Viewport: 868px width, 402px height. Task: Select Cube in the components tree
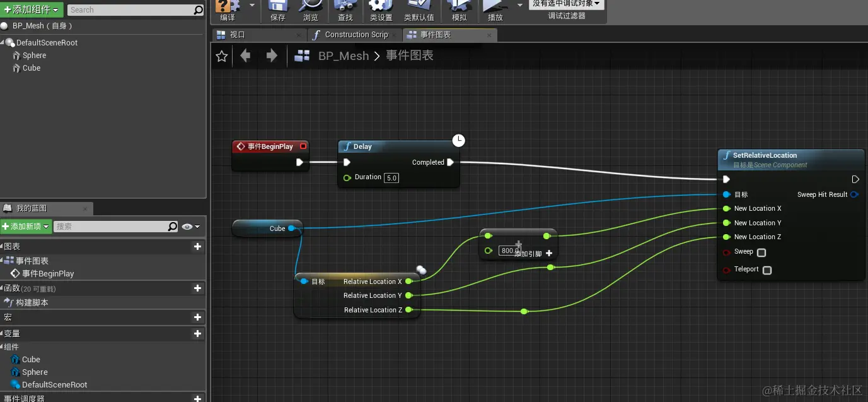click(32, 68)
